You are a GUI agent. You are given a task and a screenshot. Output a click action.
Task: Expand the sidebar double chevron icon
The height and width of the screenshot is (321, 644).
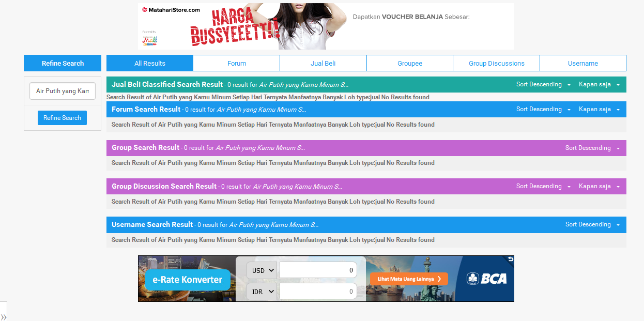[3, 316]
